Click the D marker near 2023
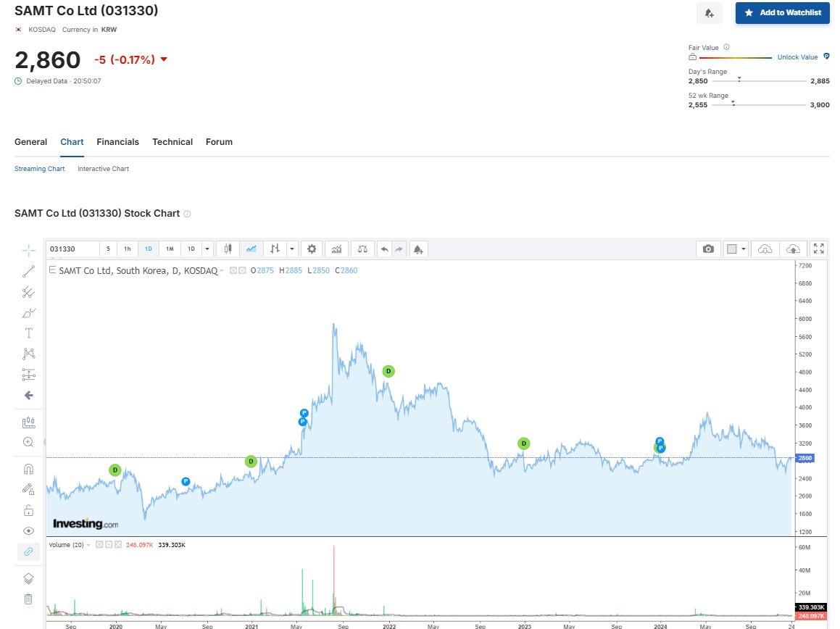This screenshot has width=840, height=629. pos(524,443)
